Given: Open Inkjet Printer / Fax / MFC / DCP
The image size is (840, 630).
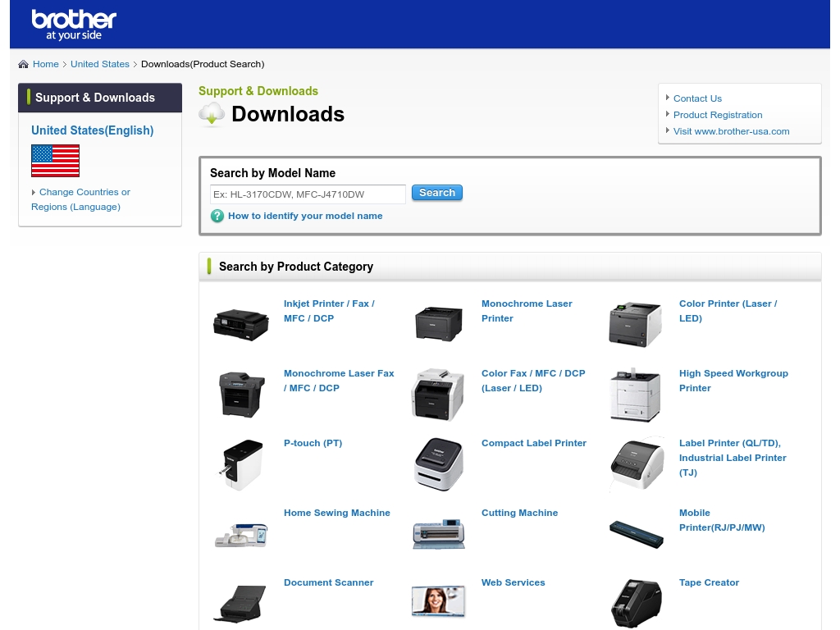Looking at the screenshot, I should coord(329,311).
